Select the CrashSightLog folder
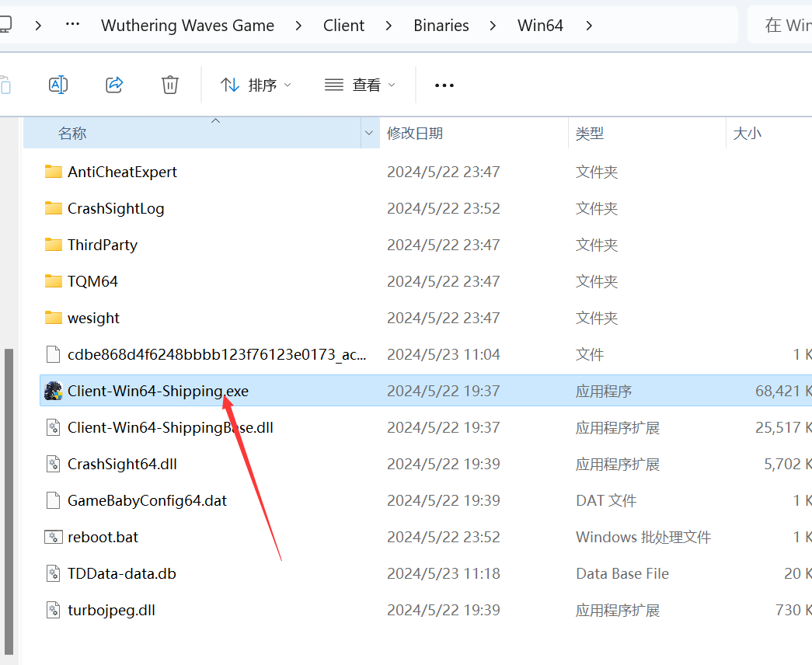This screenshot has height=665, width=812. pyautogui.click(x=116, y=208)
